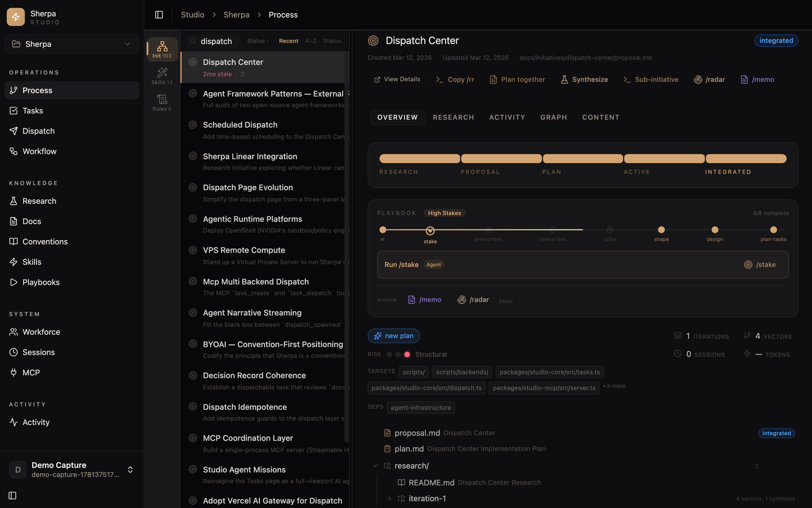Image resolution: width=812 pixels, height=508 pixels.
Task: Open the Sherpa project dropdown
Action: coord(72,44)
